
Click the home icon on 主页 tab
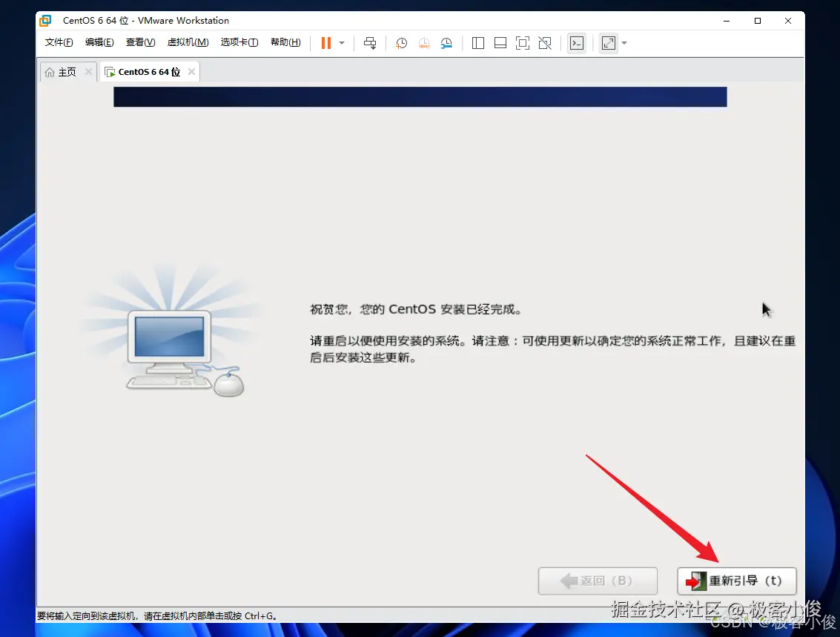pos(49,72)
